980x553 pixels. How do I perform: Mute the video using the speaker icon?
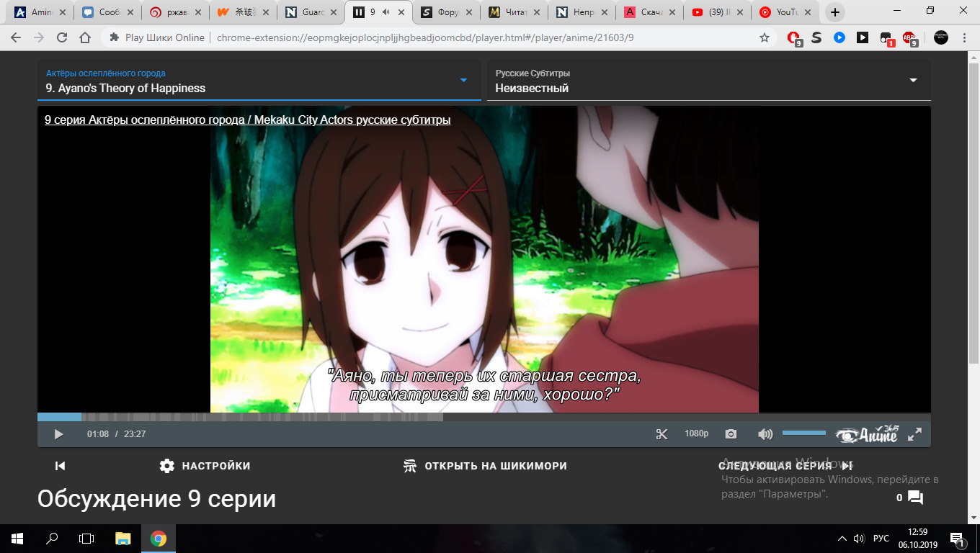[x=765, y=434]
